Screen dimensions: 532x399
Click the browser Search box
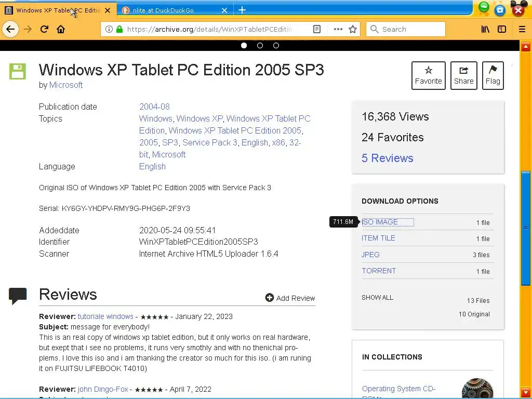[406, 29]
